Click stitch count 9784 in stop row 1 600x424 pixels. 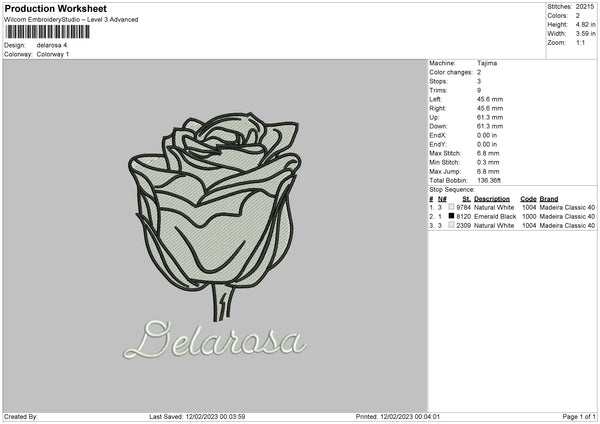463,207
